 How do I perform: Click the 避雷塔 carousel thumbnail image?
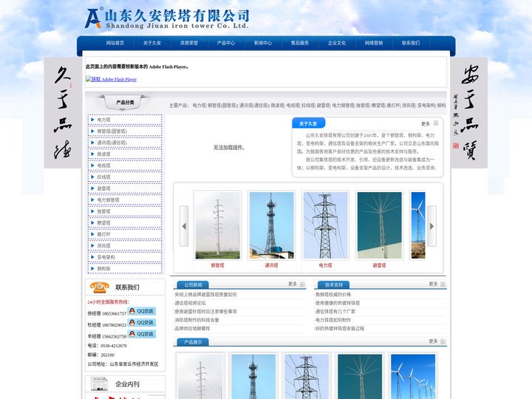click(x=379, y=225)
